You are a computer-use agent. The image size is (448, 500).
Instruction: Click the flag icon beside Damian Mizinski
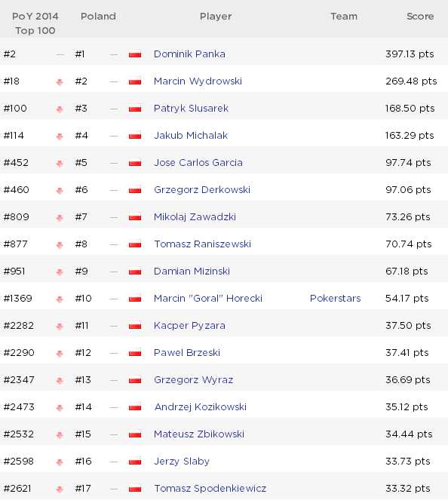tap(135, 271)
